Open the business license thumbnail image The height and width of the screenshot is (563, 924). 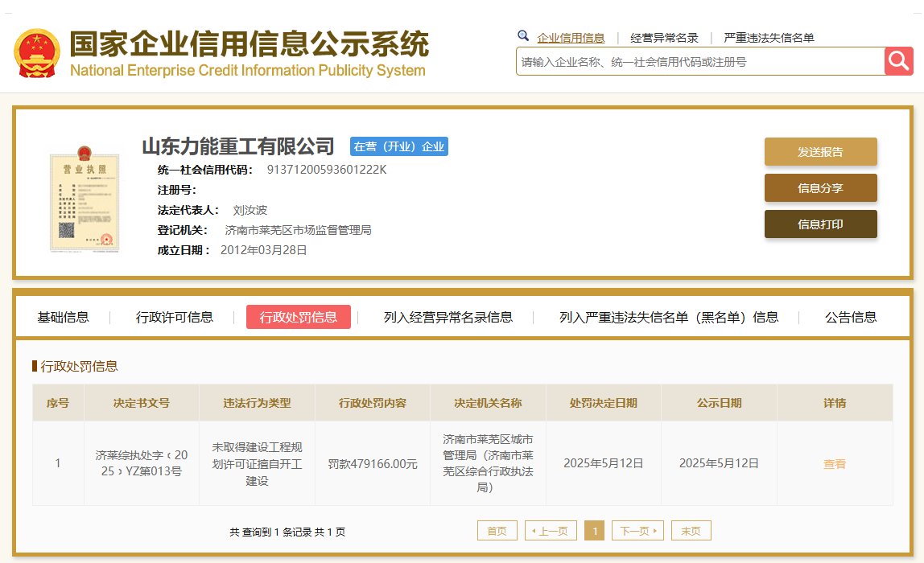pos(85,199)
